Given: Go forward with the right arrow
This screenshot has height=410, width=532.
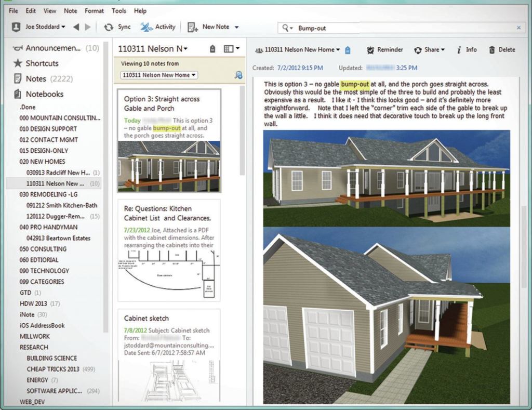Looking at the screenshot, I should point(88,27).
